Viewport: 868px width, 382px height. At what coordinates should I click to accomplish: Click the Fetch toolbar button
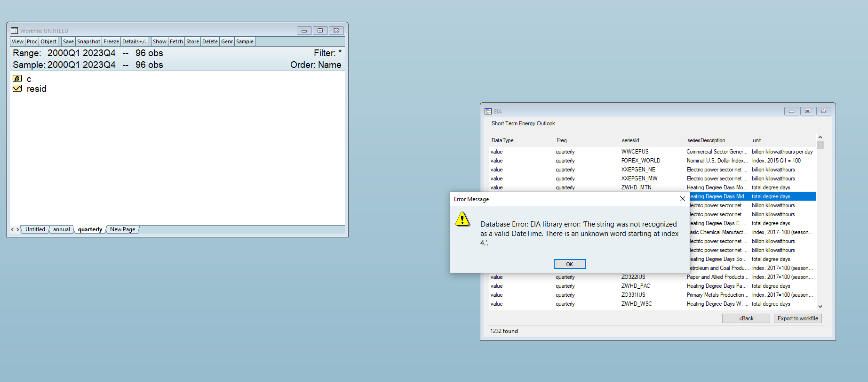176,41
